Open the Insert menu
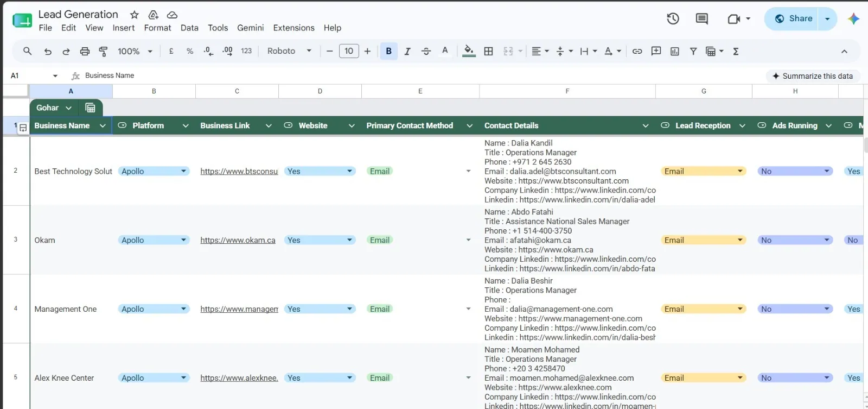Image resolution: width=868 pixels, height=409 pixels. pos(124,28)
